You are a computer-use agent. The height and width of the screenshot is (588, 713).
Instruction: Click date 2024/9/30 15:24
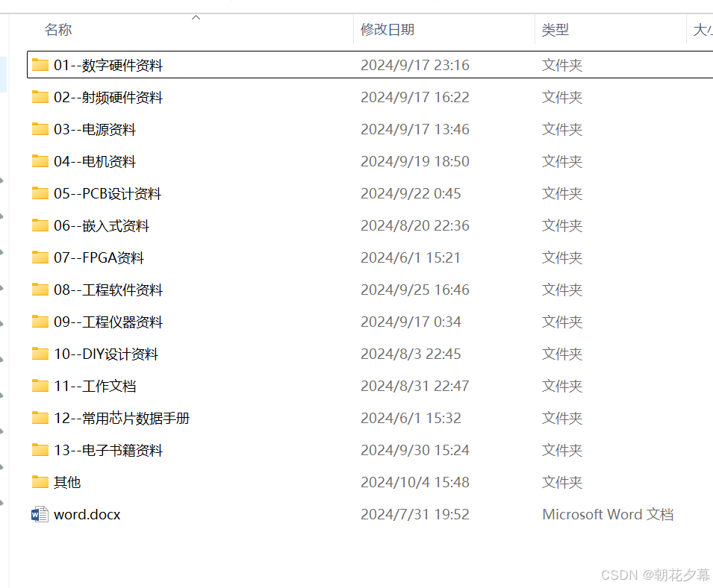coord(414,450)
